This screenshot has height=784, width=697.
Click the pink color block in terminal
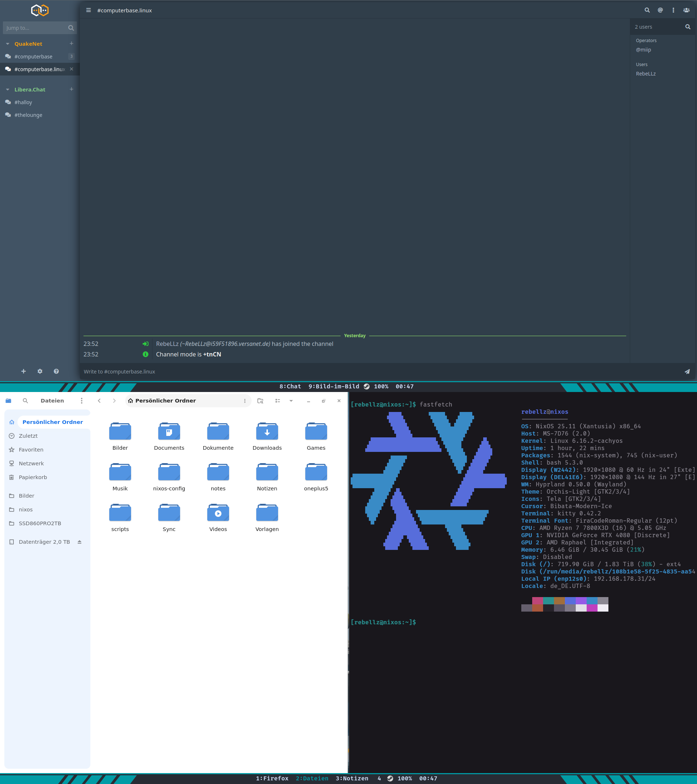pos(537,601)
